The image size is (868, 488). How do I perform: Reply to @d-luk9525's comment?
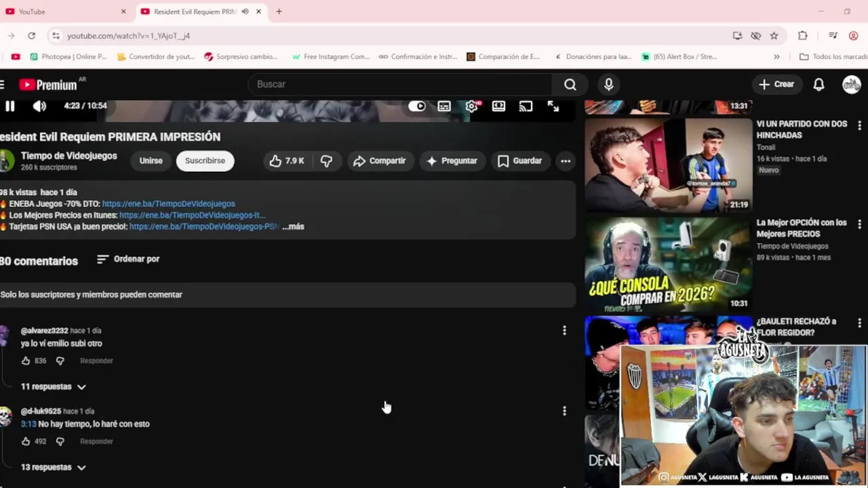(96, 441)
